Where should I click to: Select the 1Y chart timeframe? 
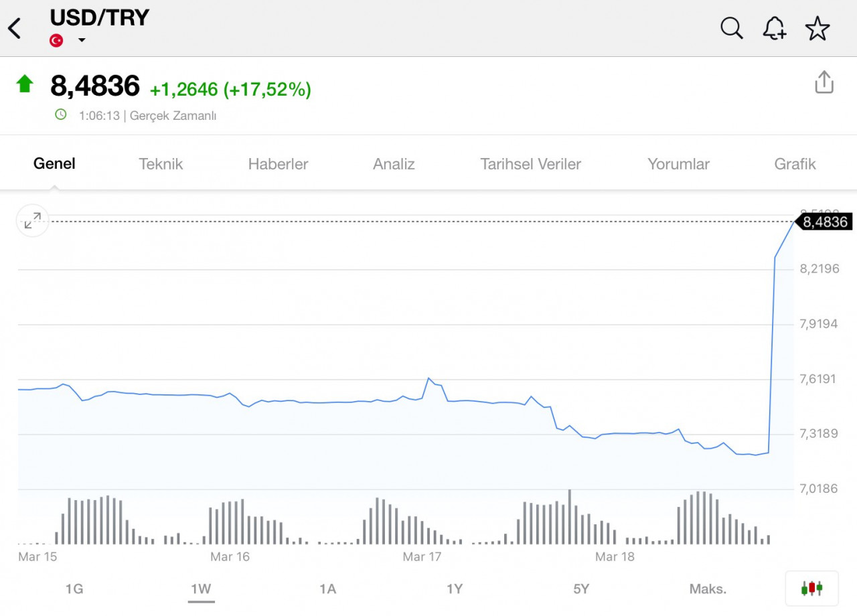(x=455, y=589)
